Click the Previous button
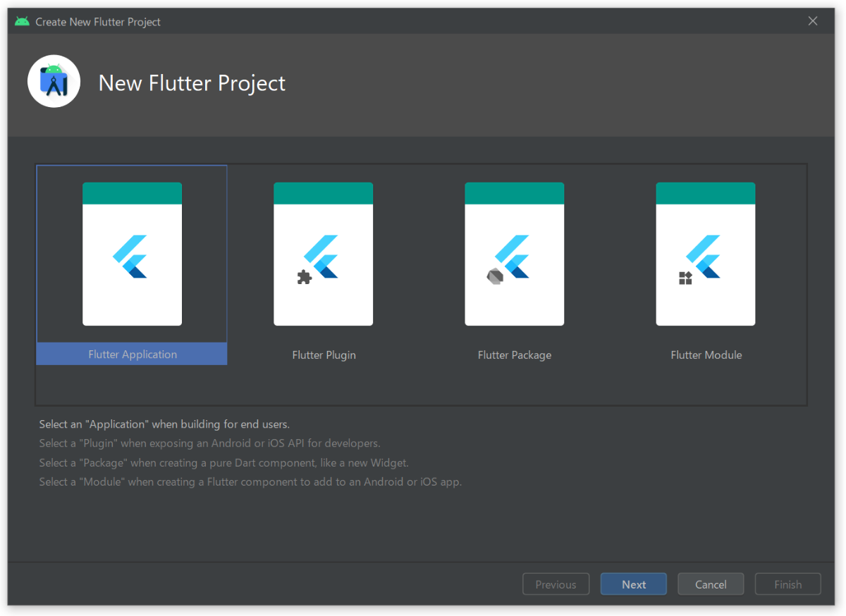 tap(556, 584)
